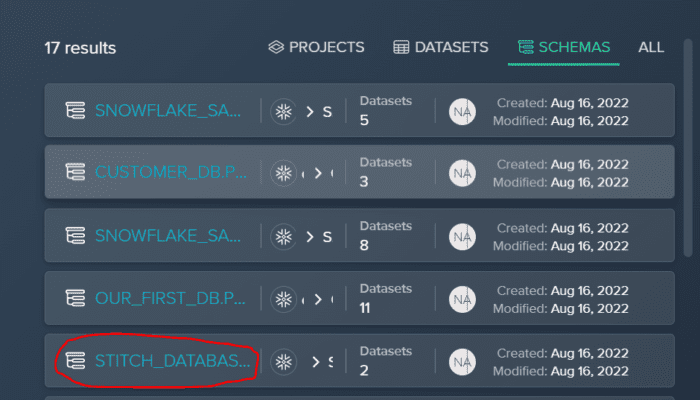Click schema icon beside 5-dataset SNOWFLAKE_SA... row

(75, 111)
